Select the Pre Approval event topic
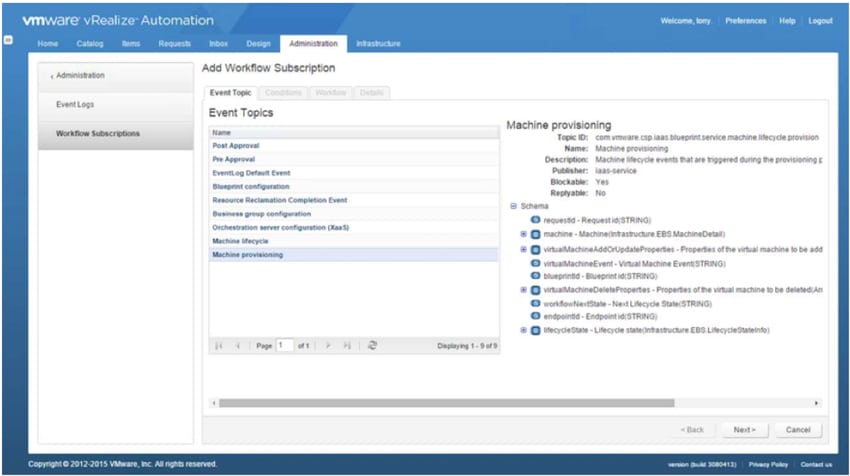Image resolution: width=850 pixels, height=476 pixels. point(354,159)
